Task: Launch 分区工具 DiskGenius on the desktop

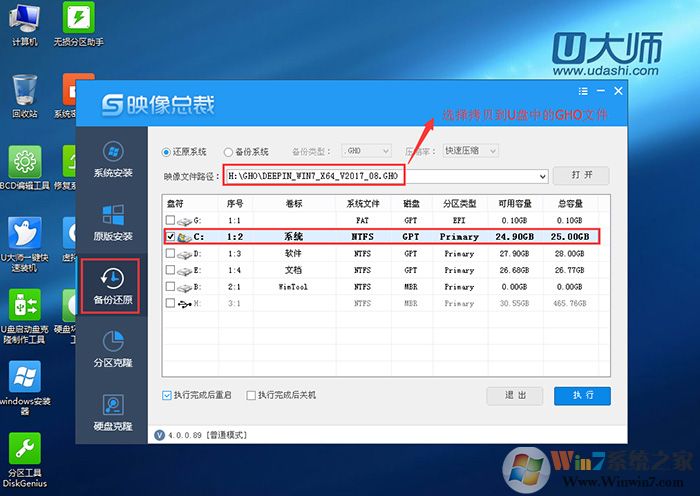Action: coord(25,456)
